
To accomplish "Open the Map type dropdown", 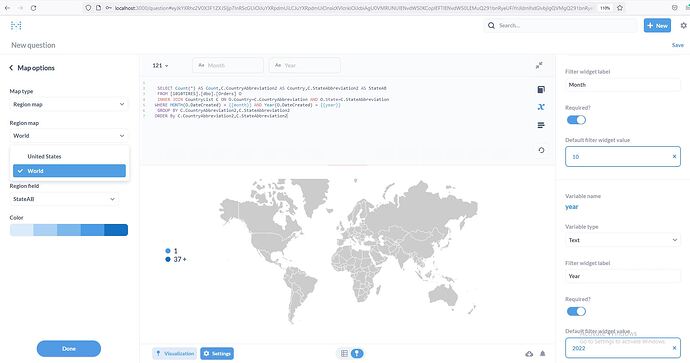I will (x=69, y=104).
